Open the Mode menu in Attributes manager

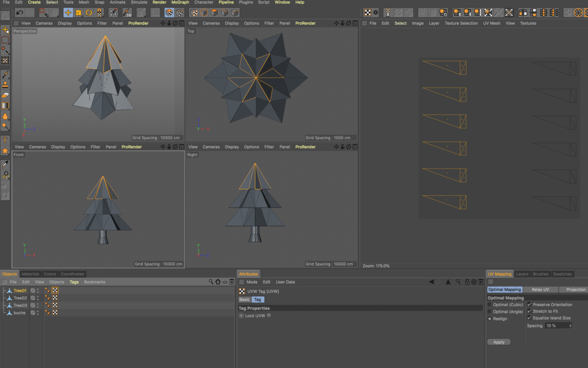[x=252, y=282]
